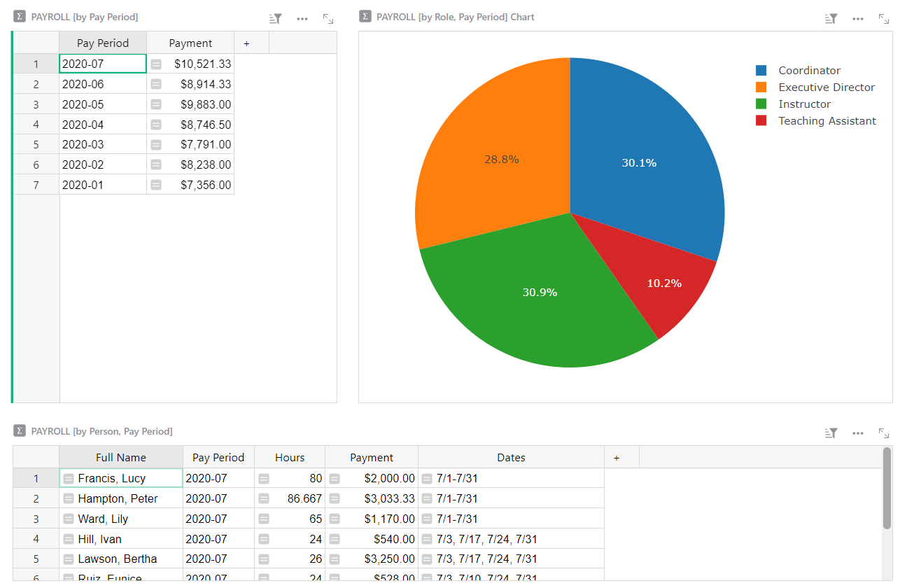The width and height of the screenshot is (907, 588).
Task: Add a column after the Dates column
Action: (617, 458)
